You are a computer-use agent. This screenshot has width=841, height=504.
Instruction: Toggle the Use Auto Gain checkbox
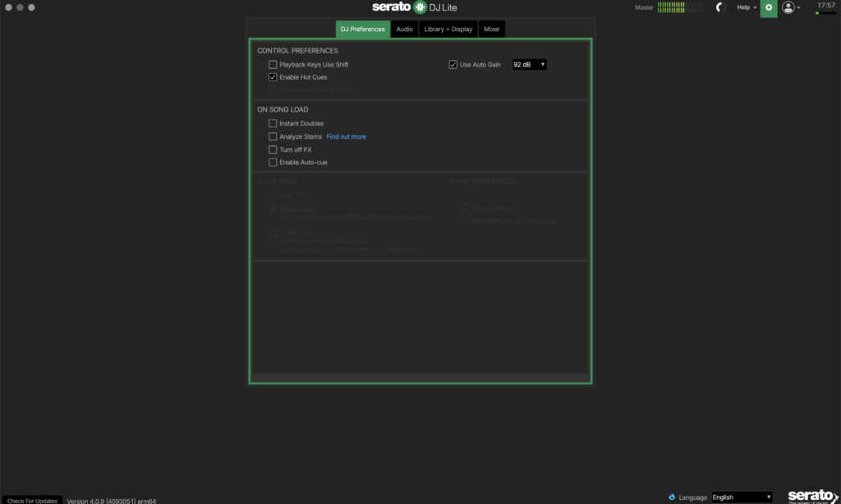(x=453, y=64)
